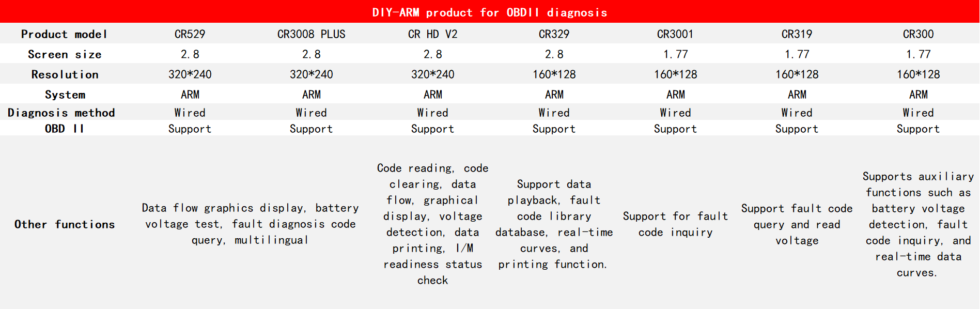Select the 1.77 screen size for CR3001

pyautogui.click(x=675, y=54)
